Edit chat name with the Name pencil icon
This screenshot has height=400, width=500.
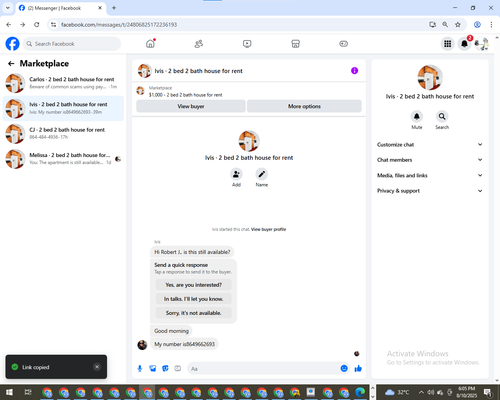coord(262,174)
